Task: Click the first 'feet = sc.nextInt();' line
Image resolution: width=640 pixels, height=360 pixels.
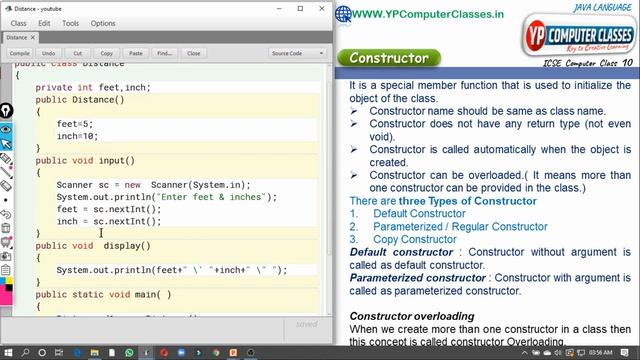Action: click(x=109, y=209)
